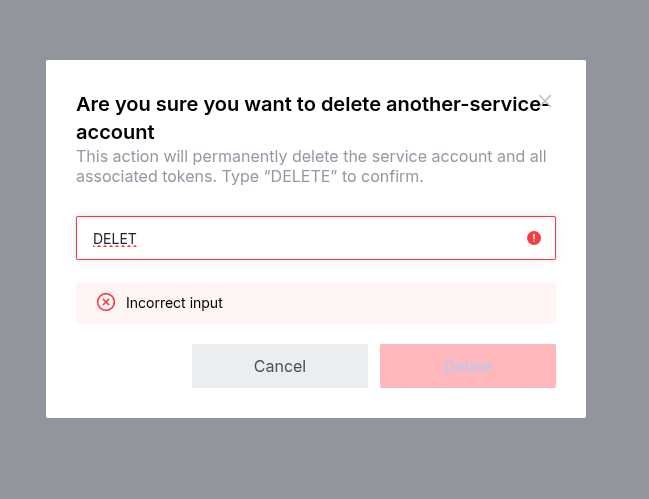Close the delete confirmation dialog with X
The width and height of the screenshot is (649, 499).
[x=545, y=100]
